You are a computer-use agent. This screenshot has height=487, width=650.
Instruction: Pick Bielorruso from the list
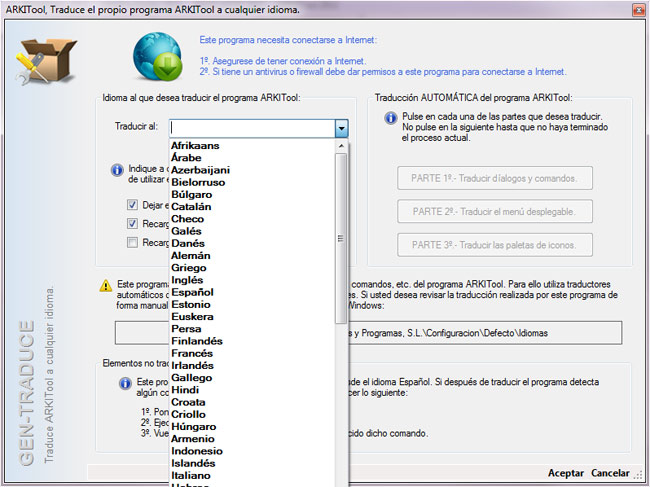point(252,182)
